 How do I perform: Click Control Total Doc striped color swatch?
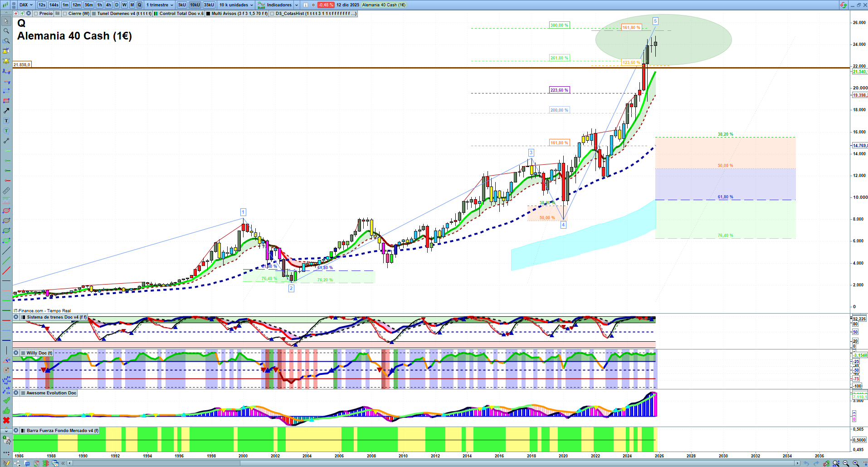(156, 14)
